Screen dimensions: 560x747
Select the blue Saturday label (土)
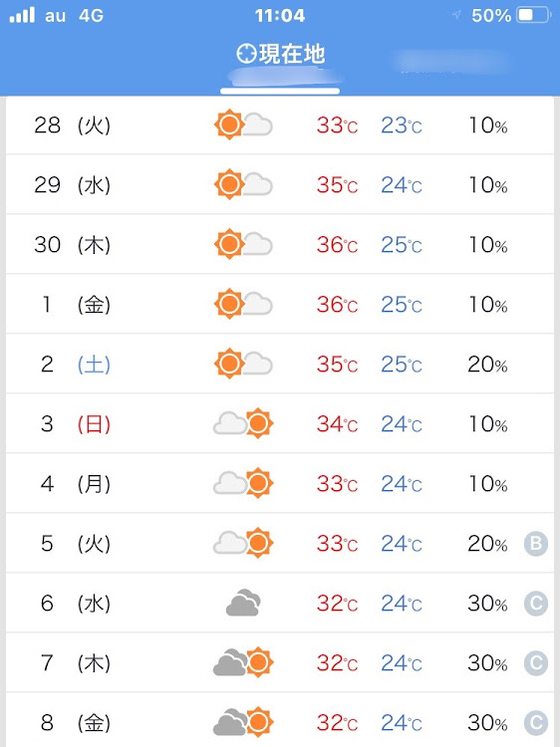[x=94, y=365]
